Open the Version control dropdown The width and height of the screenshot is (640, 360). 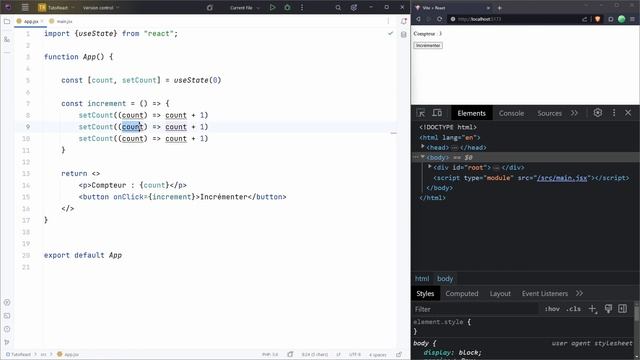coord(101,7)
